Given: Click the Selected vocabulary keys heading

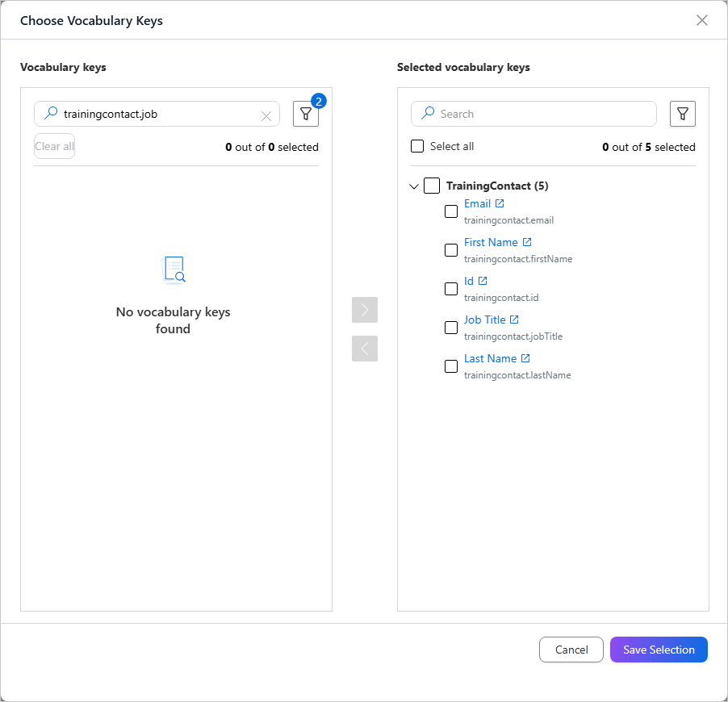Looking at the screenshot, I should coord(463,67).
